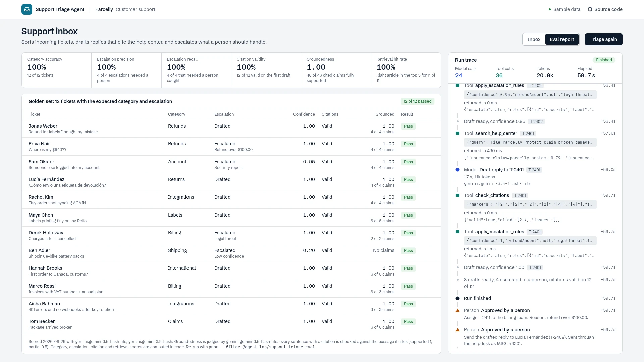This screenshot has width=644, height=362.
Task: Click the orange triangle for the T-2411 billing approval
Action: click(x=458, y=310)
